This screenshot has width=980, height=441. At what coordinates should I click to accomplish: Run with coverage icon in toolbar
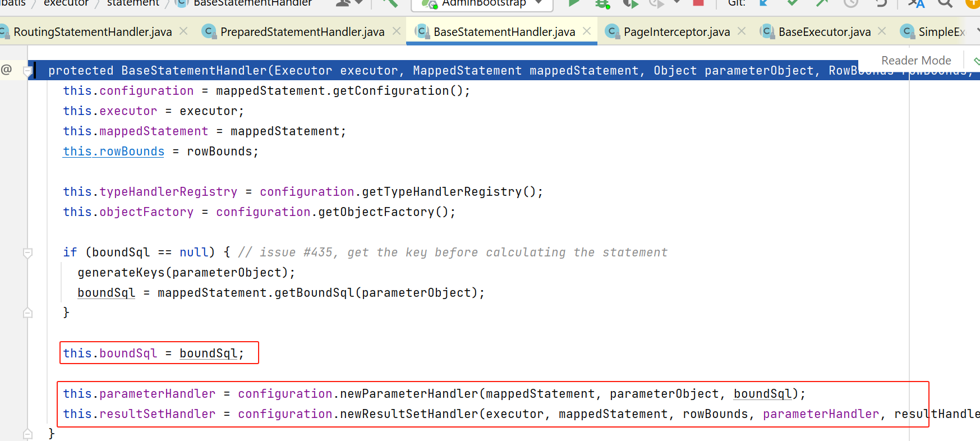(631, 3)
